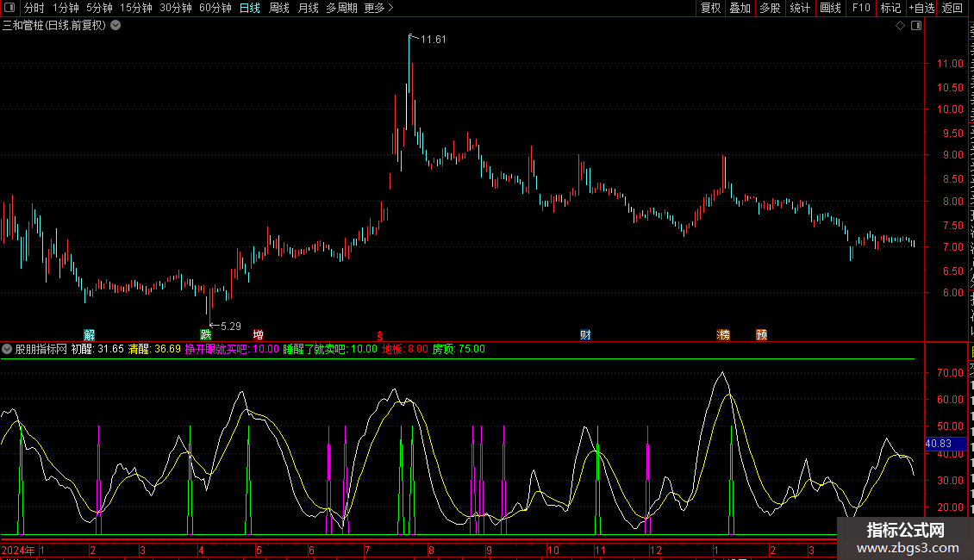
Task: Open the 更多 periods expander
Action: pos(378,8)
